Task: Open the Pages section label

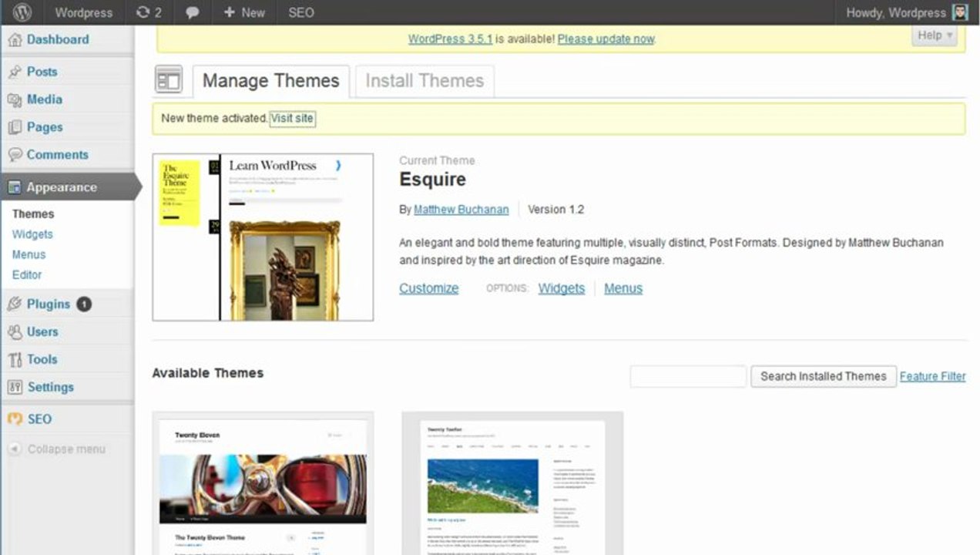Action: click(45, 127)
